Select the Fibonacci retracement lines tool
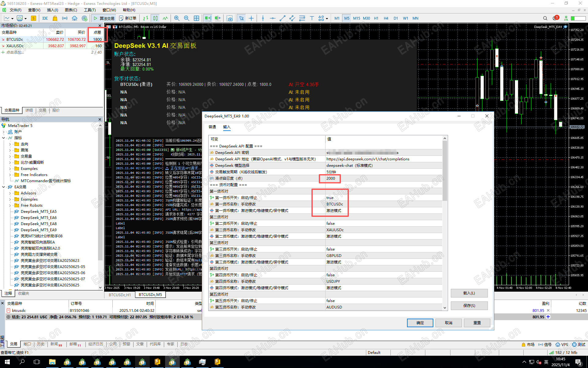The width and height of the screenshot is (588, 368). [302, 18]
